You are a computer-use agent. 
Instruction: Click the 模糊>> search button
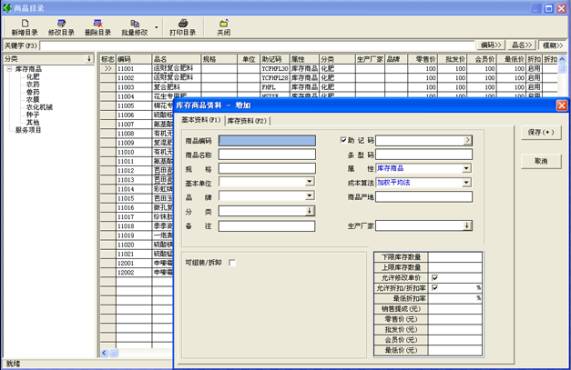(x=553, y=45)
